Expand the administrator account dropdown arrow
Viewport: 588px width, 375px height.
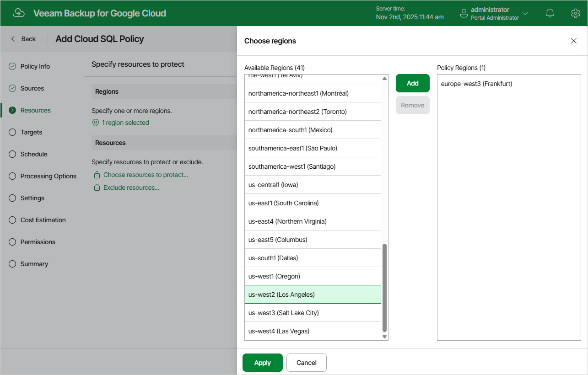(525, 14)
